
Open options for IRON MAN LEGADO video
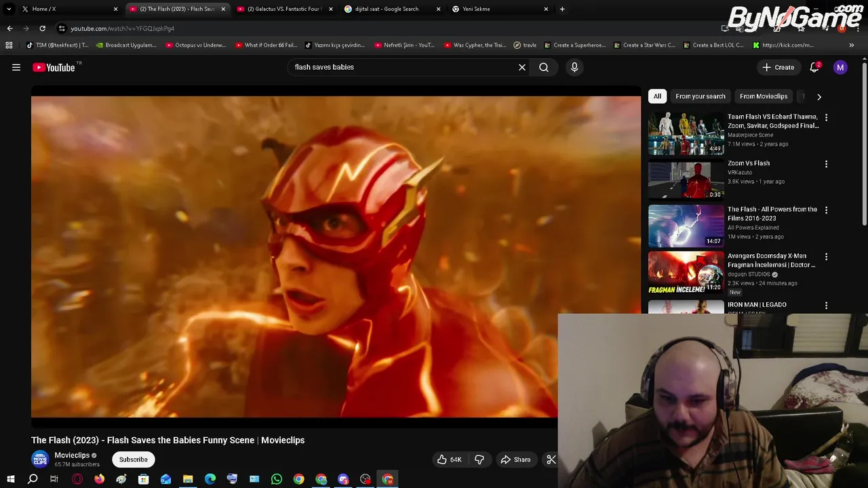[x=826, y=306]
